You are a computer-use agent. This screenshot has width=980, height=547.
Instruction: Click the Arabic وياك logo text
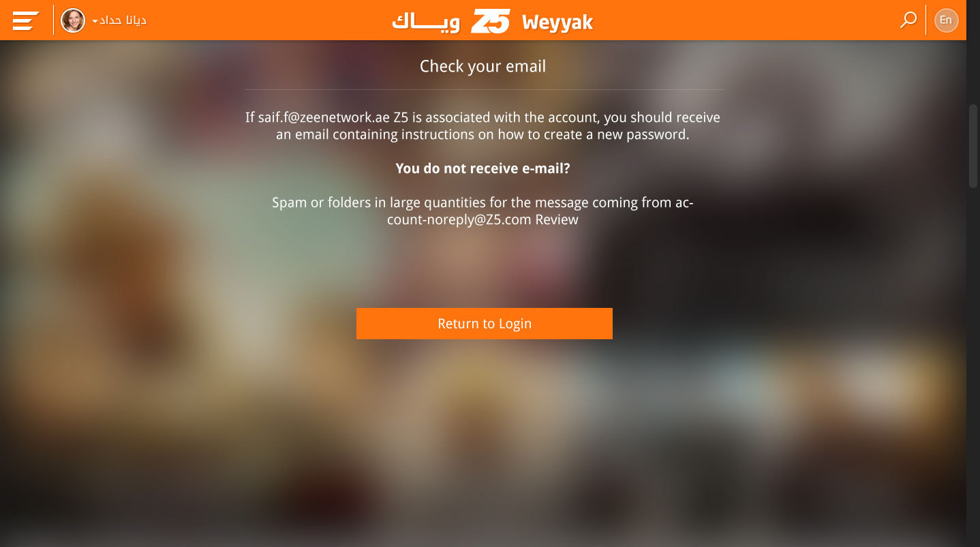click(426, 22)
